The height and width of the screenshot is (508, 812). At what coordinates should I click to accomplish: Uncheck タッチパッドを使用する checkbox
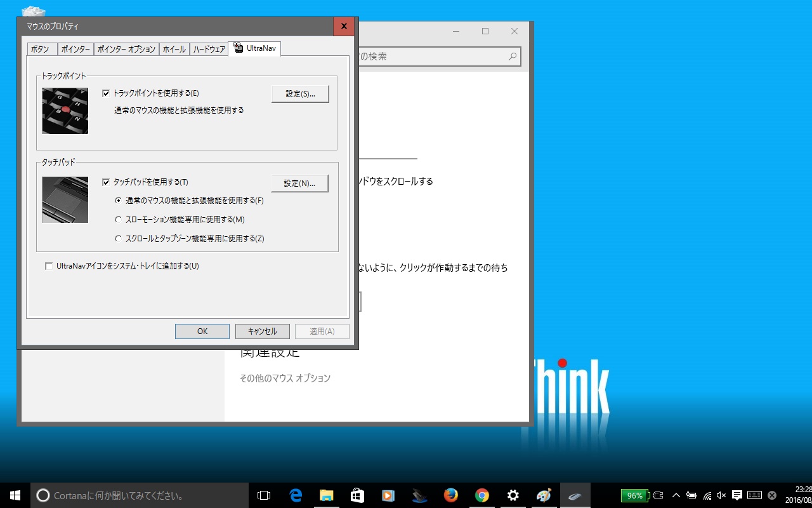(x=107, y=182)
